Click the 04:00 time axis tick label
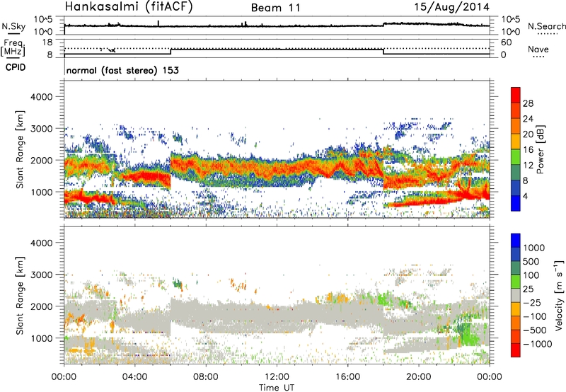This screenshot has width=566, height=392. [x=134, y=377]
